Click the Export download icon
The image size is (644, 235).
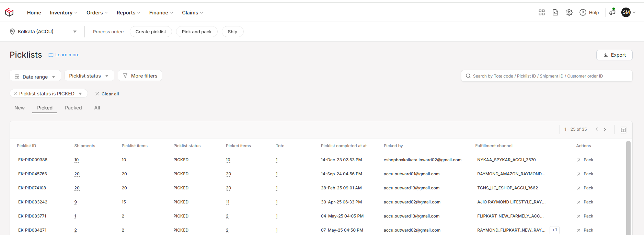pyautogui.click(x=606, y=55)
